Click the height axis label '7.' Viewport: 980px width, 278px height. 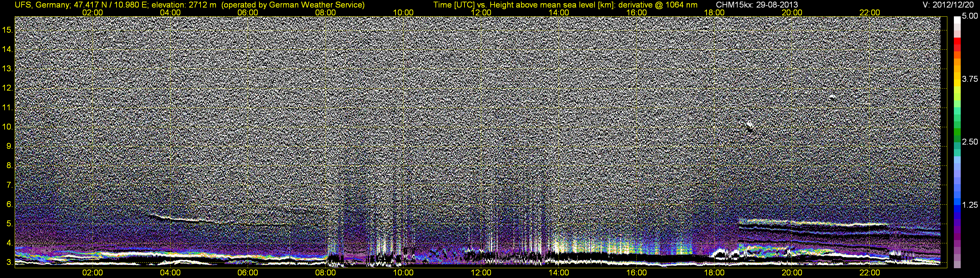(10, 185)
